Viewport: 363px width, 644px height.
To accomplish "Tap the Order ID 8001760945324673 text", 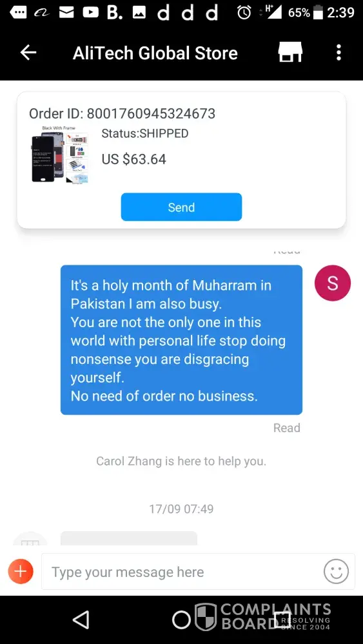I will 122,113.
